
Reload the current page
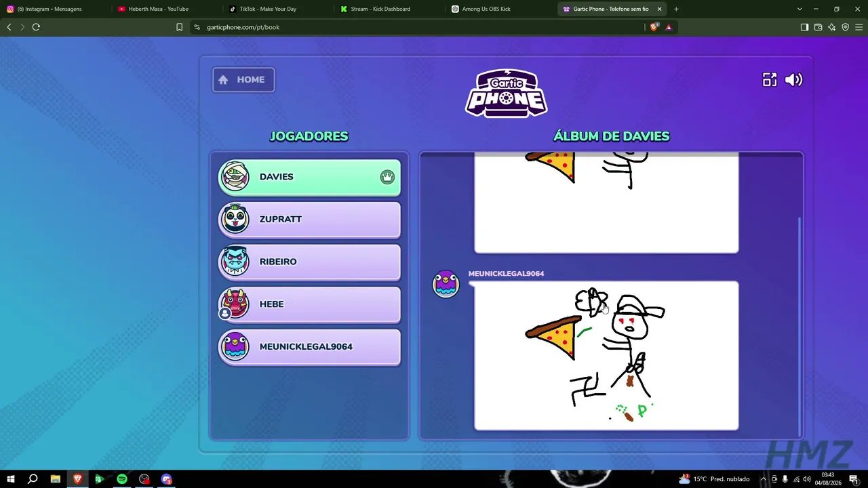tap(36, 27)
